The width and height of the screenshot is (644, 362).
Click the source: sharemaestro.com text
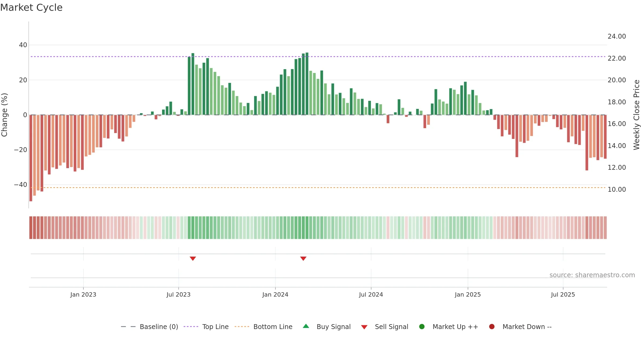coord(592,275)
